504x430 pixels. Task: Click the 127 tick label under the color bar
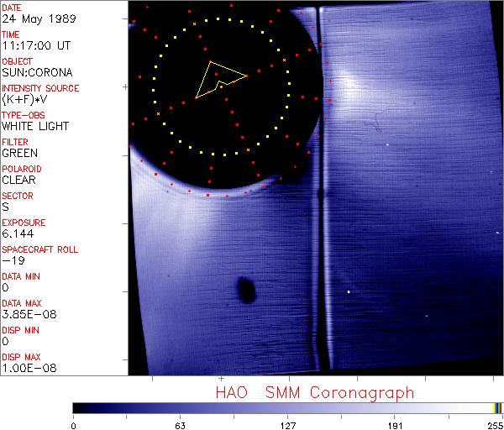(x=287, y=424)
